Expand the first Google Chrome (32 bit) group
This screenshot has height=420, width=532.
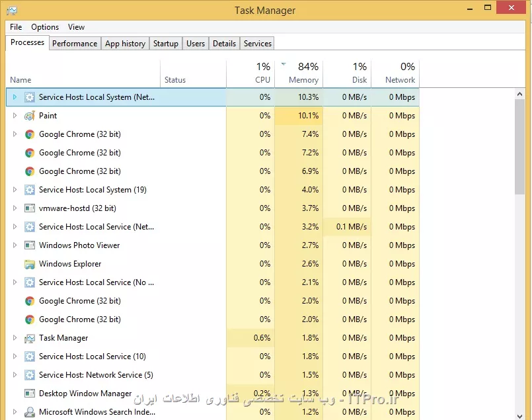(x=15, y=134)
